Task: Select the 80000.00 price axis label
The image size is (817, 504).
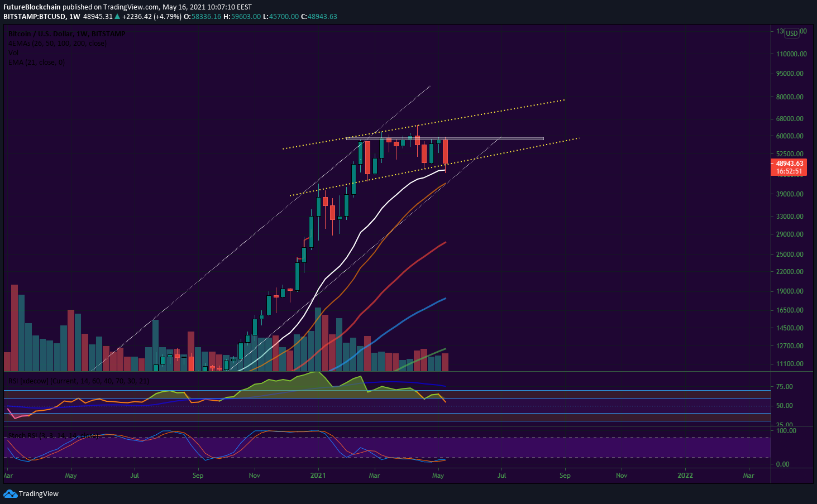Action: [x=790, y=97]
